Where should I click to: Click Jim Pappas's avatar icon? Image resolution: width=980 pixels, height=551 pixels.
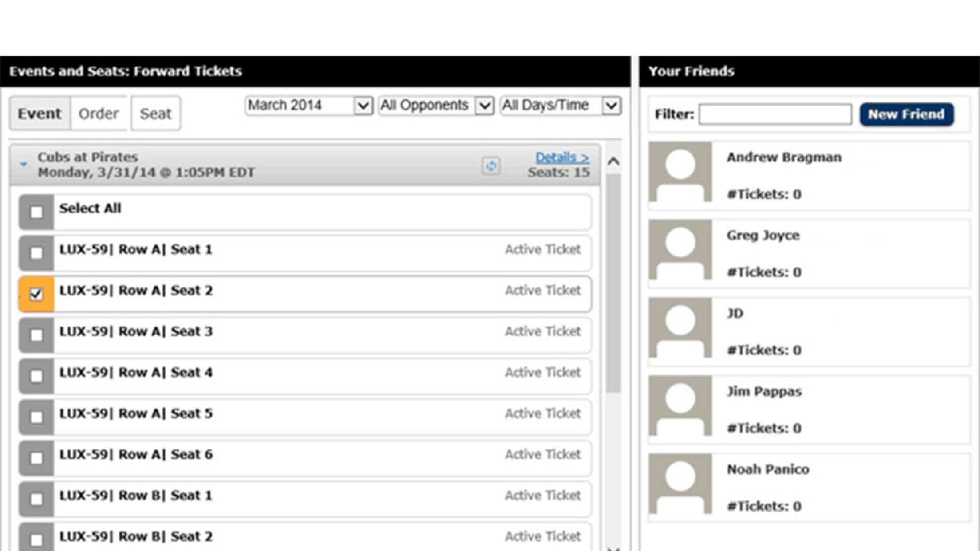pos(680,406)
